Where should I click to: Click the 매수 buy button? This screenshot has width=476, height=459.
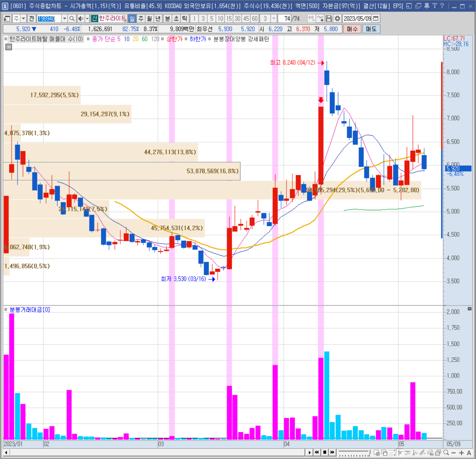[352, 29]
